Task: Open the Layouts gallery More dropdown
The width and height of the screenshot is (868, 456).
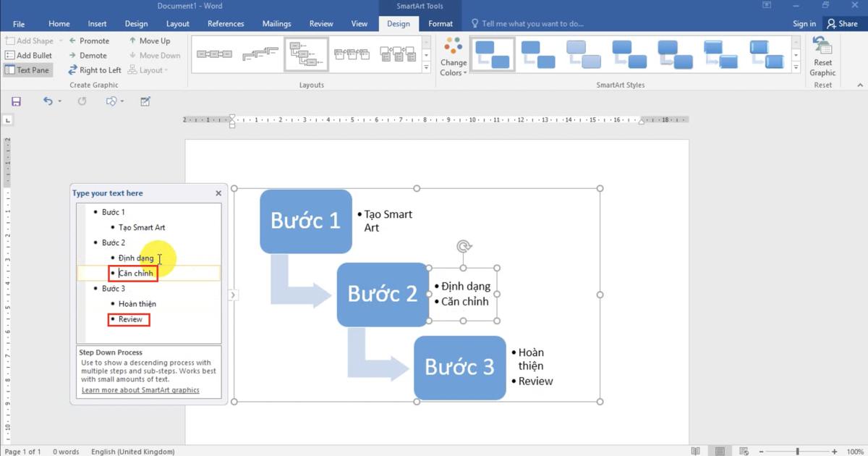Action: [425, 67]
